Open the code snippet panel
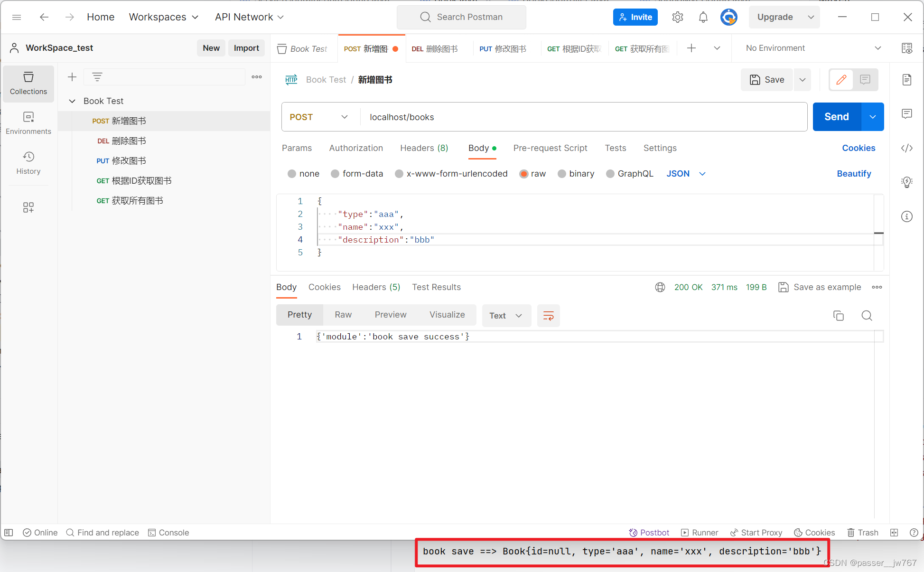Image resolution: width=924 pixels, height=572 pixels. 907,148
